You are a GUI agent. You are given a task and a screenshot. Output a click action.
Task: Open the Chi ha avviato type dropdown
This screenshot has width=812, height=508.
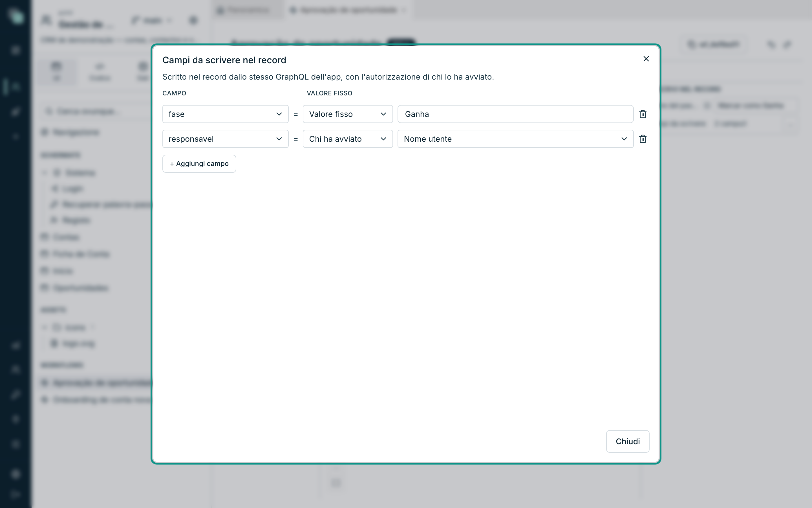pyautogui.click(x=348, y=139)
